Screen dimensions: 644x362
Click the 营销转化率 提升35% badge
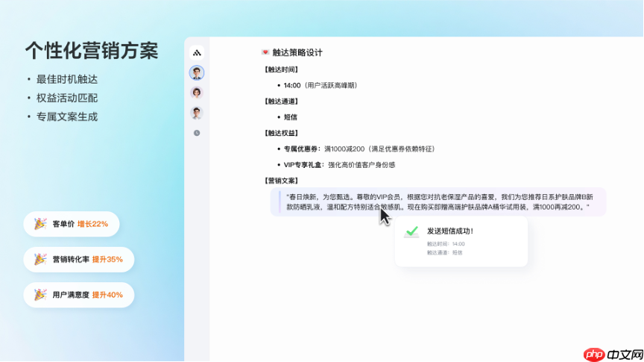click(79, 259)
